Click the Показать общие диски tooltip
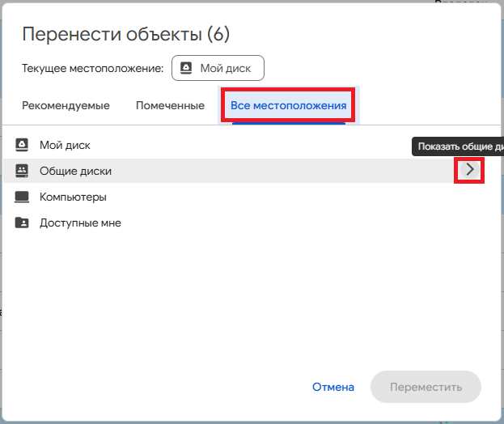The image size is (504, 424). (459, 146)
